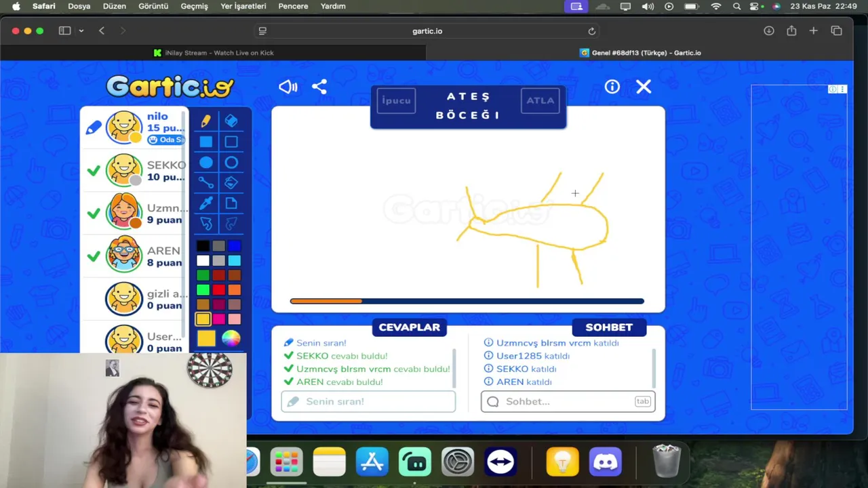This screenshot has width=868, height=488.
Task: Go back in Safari history
Action: [x=102, y=31]
